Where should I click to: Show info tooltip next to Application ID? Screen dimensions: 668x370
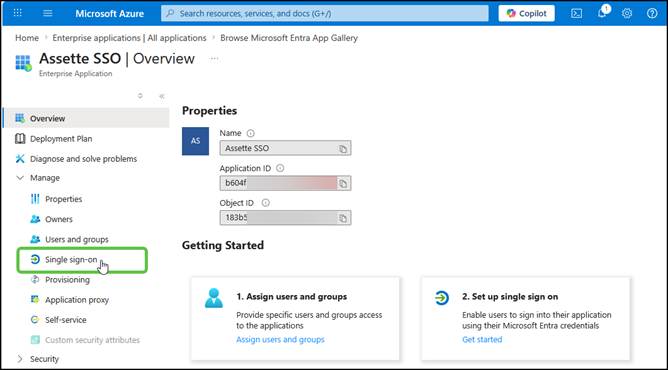[x=280, y=168]
